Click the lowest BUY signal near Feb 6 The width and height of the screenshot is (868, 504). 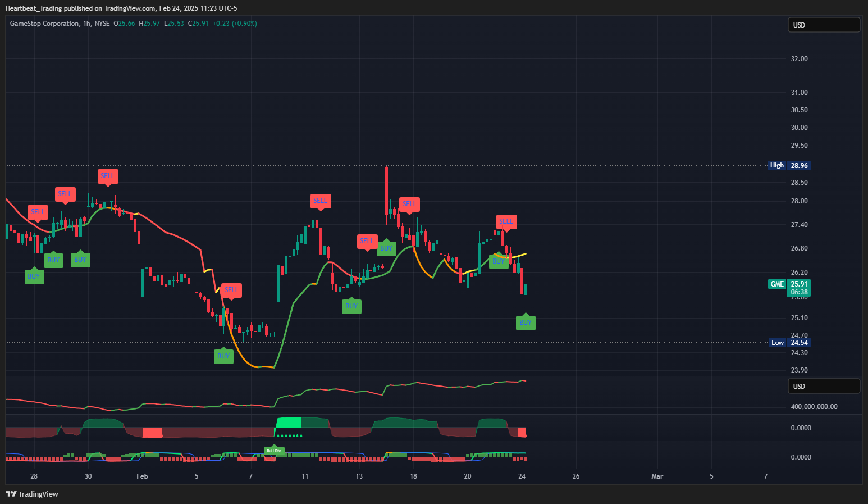pyautogui.click(x=223, y=356)
